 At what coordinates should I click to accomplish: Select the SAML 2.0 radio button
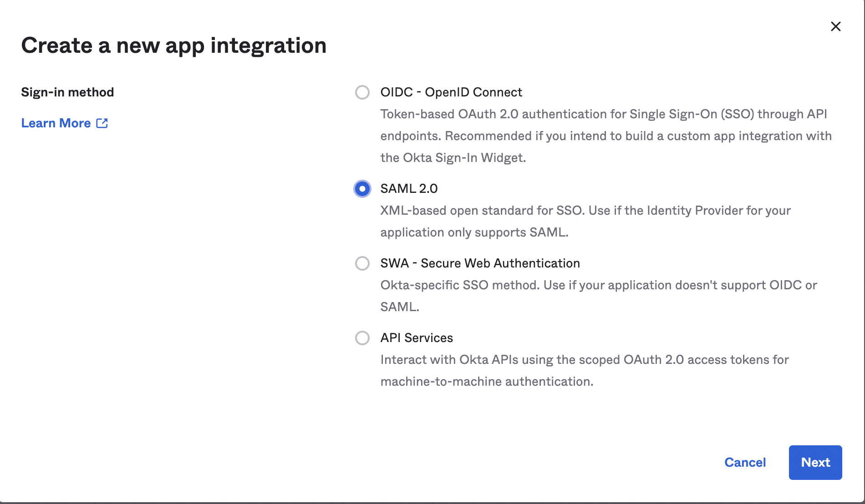(x=362, y=189)
